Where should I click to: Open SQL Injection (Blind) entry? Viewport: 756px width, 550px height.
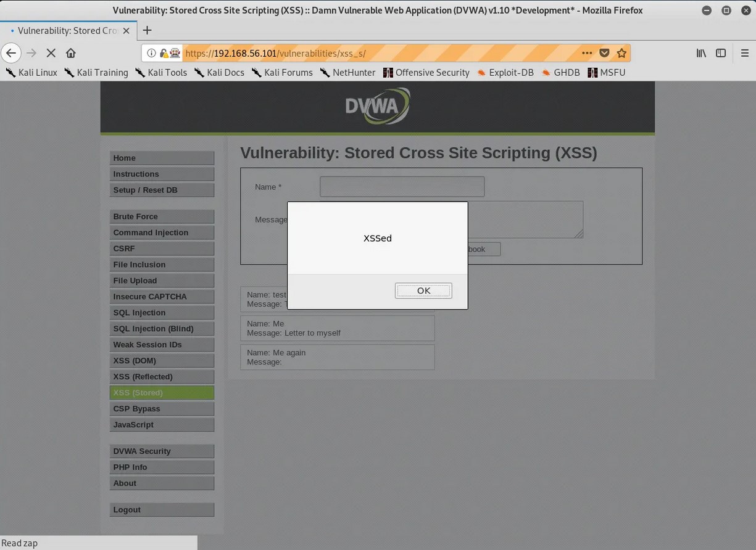pyautogui.click(x=162, y=329)
